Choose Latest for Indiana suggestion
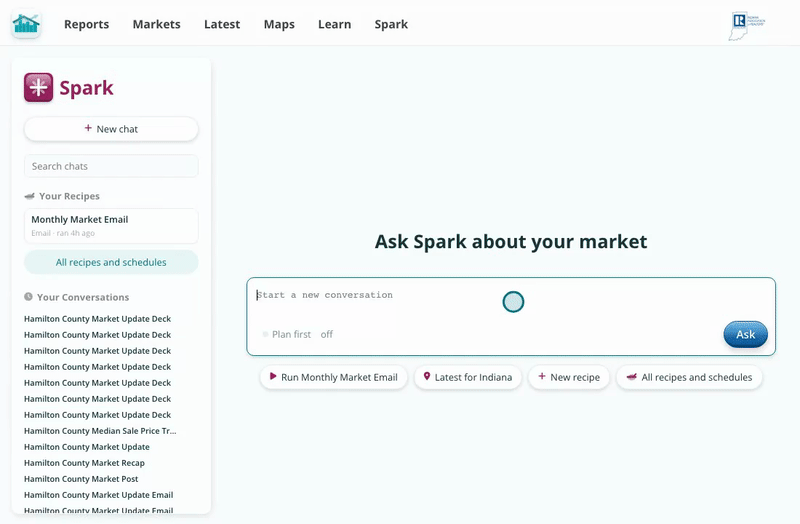 (x=468, y=377)
